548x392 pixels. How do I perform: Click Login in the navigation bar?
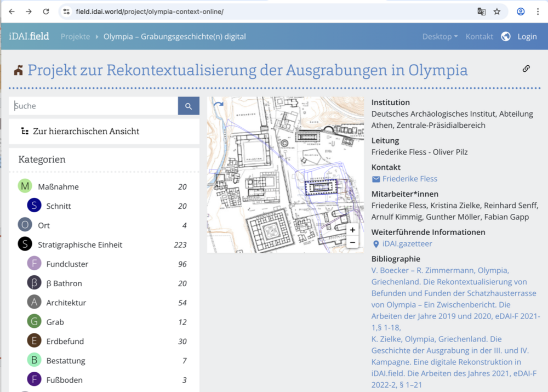(527, 37)
